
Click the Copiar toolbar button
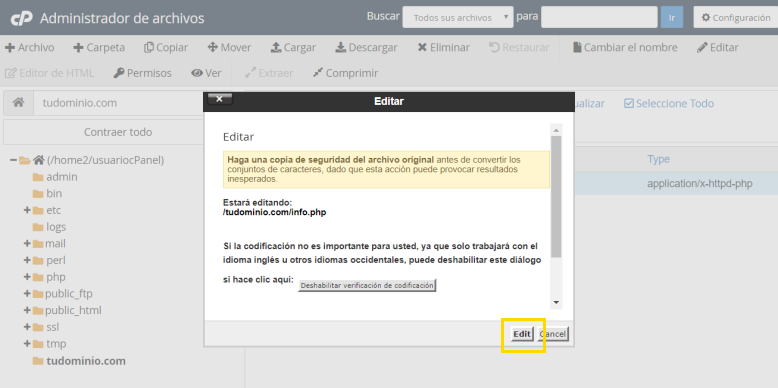pyautogui.click(x=166, y=48)
